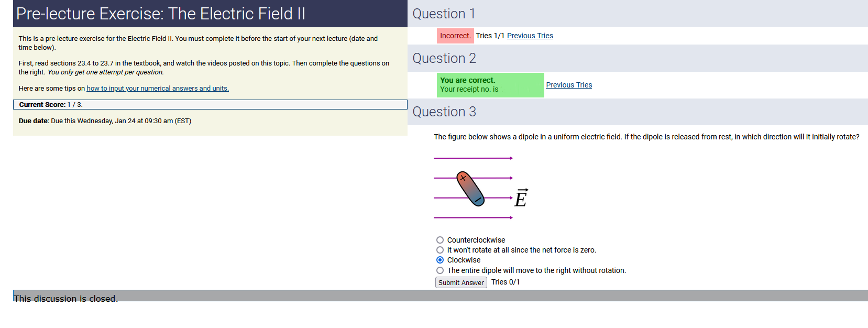This screenshot has height=328, width=868.
Task: Open Previous Tries link for Question 1
Action: click(530, 36)
